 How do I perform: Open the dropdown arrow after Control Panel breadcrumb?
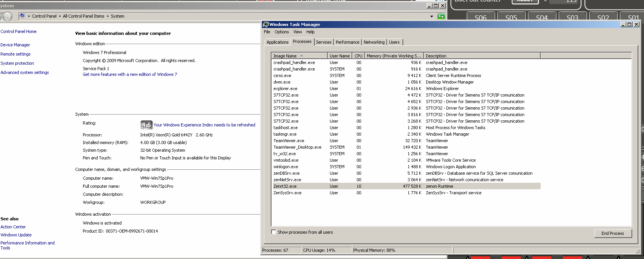pyautogui.click(x=60, y=16)
